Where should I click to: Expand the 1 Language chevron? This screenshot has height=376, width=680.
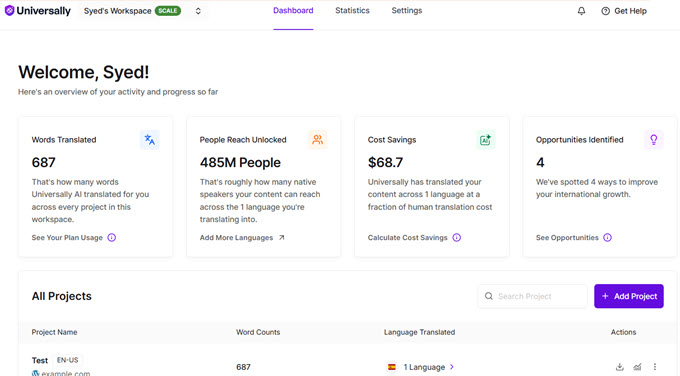pyautogui.click(x=452, y=367)
